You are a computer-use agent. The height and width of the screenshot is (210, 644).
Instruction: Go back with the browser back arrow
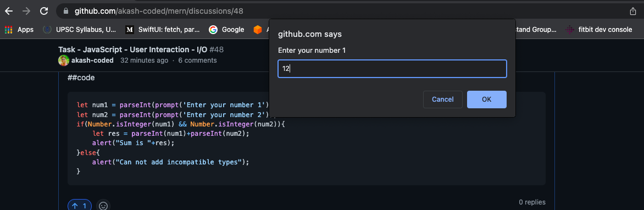(9, 11)
